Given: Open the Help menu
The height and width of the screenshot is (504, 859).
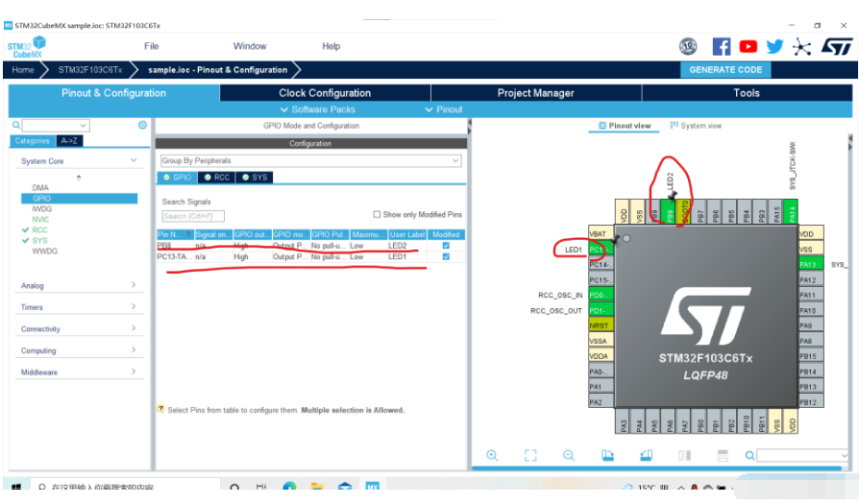Looking at the screenshot, I should [x=331, y=46].
